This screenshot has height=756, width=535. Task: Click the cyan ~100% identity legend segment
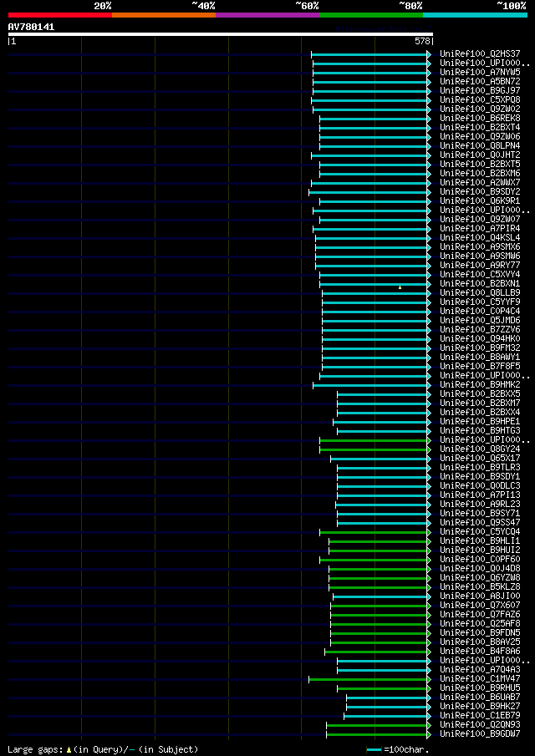coord(475,15)
